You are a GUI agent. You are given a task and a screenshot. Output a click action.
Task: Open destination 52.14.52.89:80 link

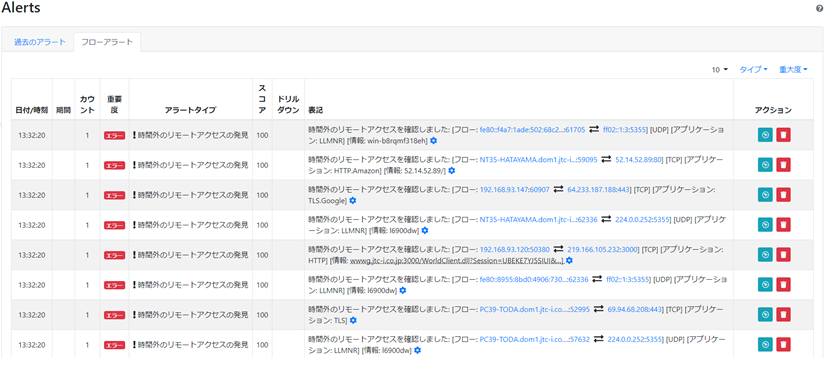tap(638, 159)
